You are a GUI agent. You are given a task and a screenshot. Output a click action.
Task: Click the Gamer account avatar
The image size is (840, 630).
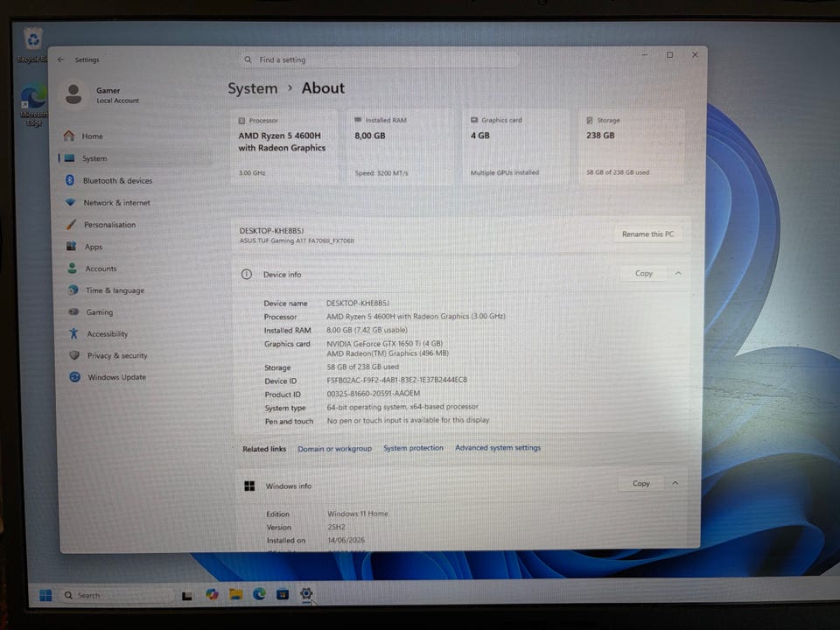[x=73, y=94]
